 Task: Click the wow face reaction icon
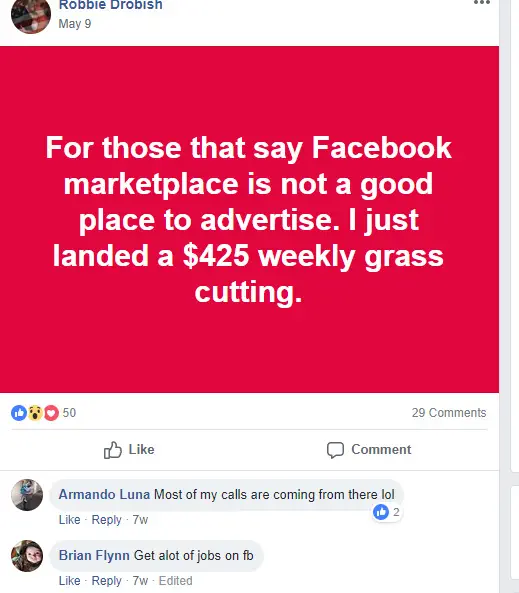click(x=35, y=413)
